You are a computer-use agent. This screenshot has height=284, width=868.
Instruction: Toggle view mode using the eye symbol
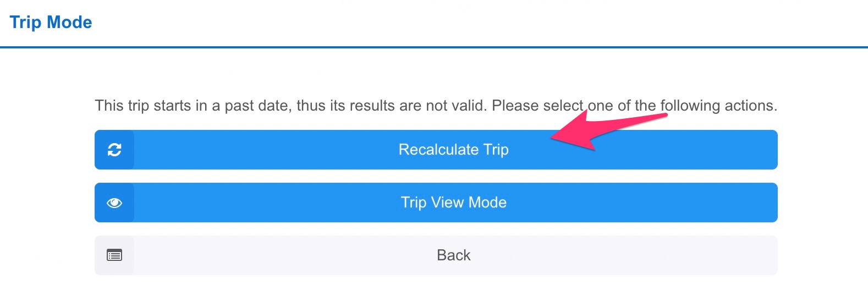coord(114,203)
